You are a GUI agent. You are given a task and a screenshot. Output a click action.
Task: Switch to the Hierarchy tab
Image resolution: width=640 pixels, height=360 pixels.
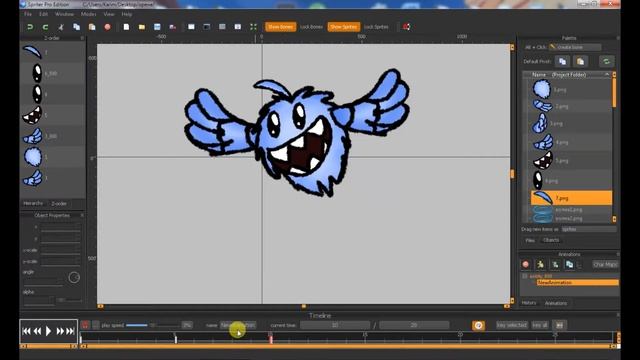tap(33, 203)
